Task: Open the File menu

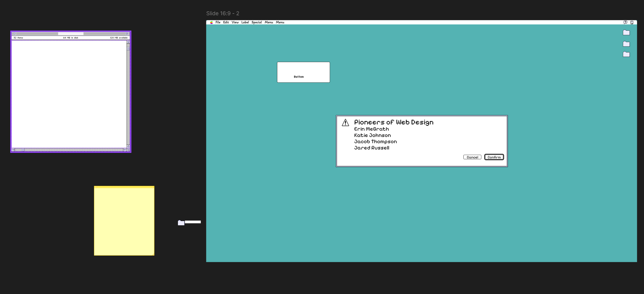Action: (x=218, y=22)
